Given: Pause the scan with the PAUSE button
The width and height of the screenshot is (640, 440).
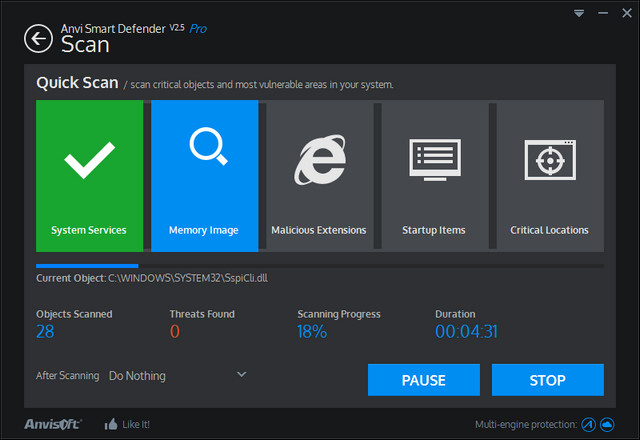Looking at the screenshot, I should point(424,380).
